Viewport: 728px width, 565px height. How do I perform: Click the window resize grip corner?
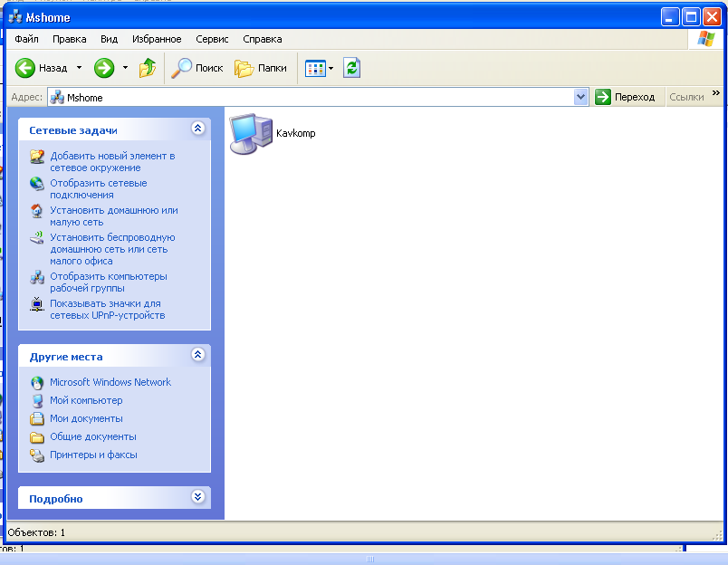tap(717, 535)
